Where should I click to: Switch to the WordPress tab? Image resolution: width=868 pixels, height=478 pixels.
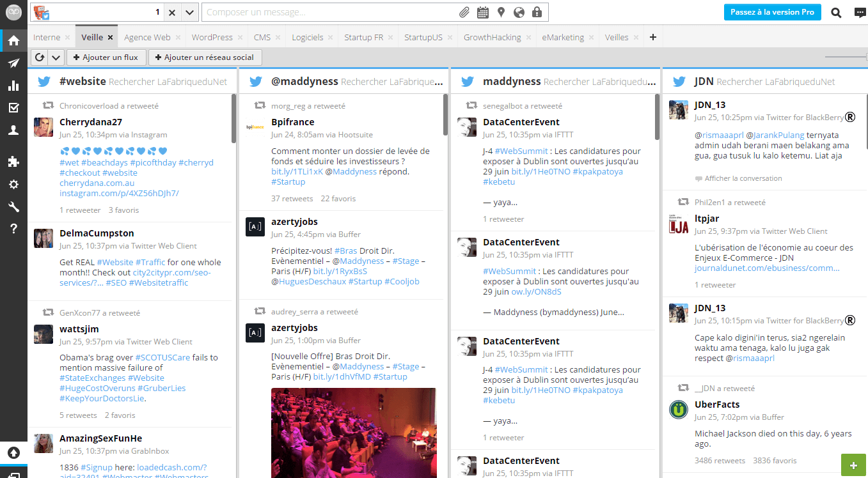[212, 37]
